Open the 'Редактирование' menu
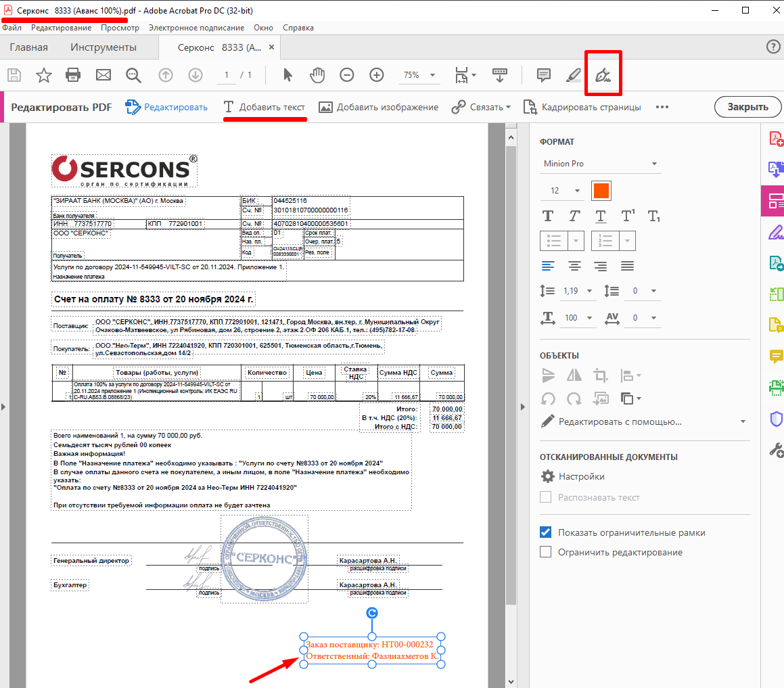The height and width of the screenshot is (688, 784). point(61,28)
